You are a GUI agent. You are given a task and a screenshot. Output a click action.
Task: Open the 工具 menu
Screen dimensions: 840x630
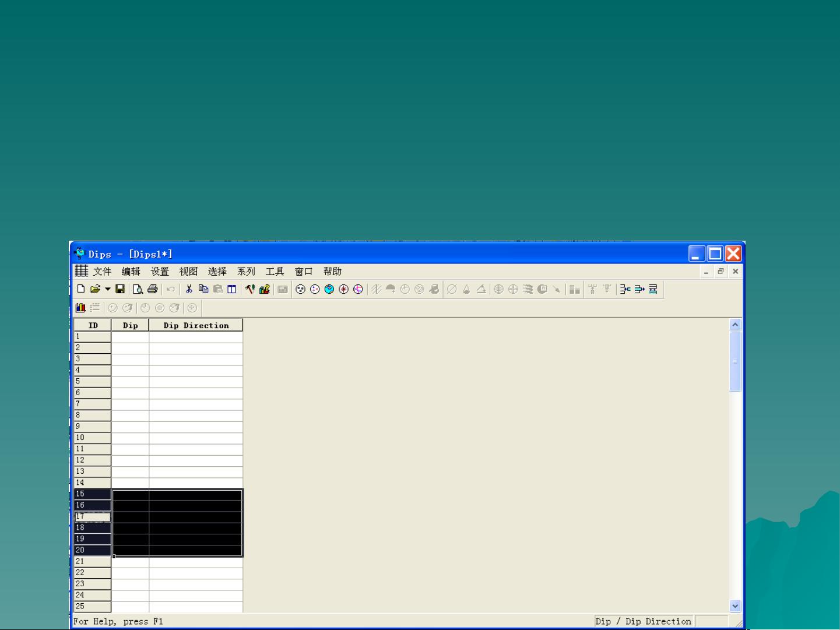pos(275,272)
